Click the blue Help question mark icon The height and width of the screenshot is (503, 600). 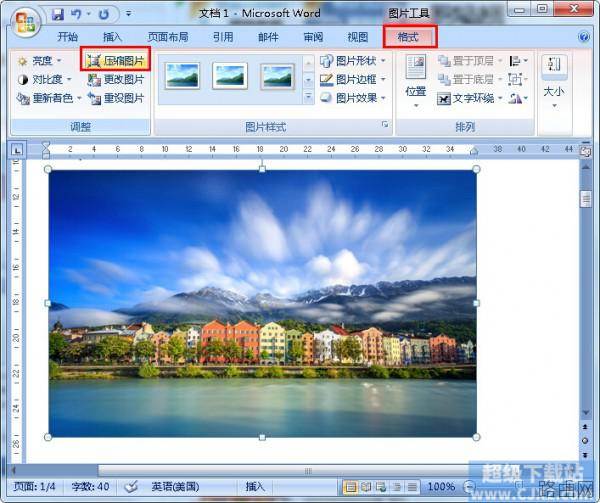tap(584, 37)
